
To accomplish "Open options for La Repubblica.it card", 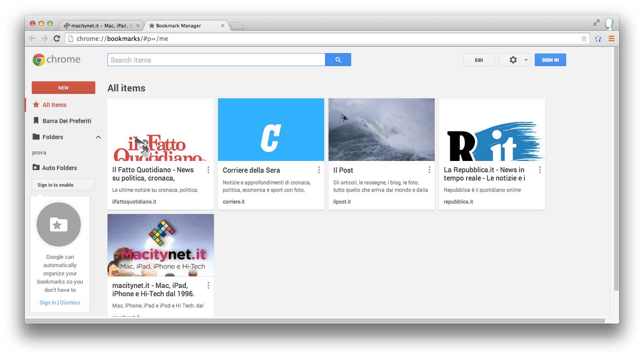I will (x=540, y=170).
